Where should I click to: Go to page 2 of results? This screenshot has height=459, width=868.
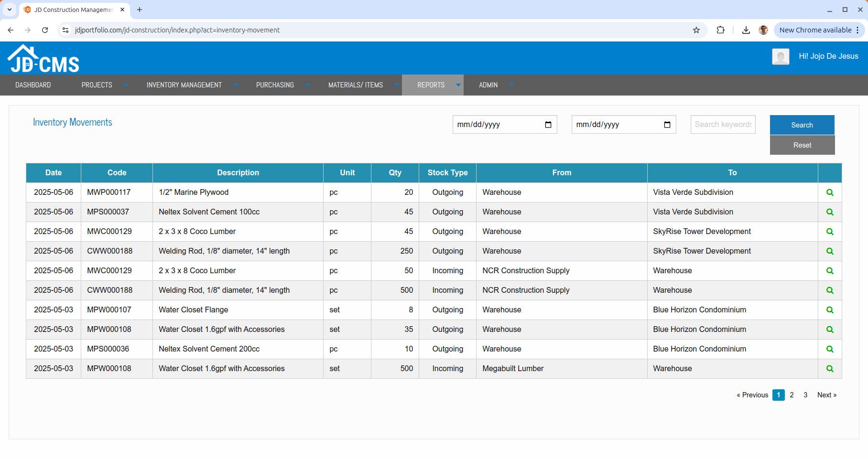point(792,395)
